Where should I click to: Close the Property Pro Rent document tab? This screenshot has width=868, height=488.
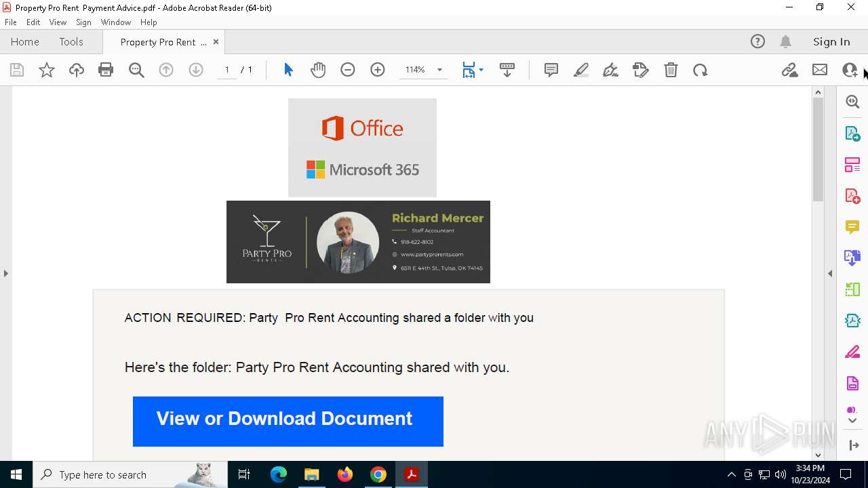pos(216,42)
